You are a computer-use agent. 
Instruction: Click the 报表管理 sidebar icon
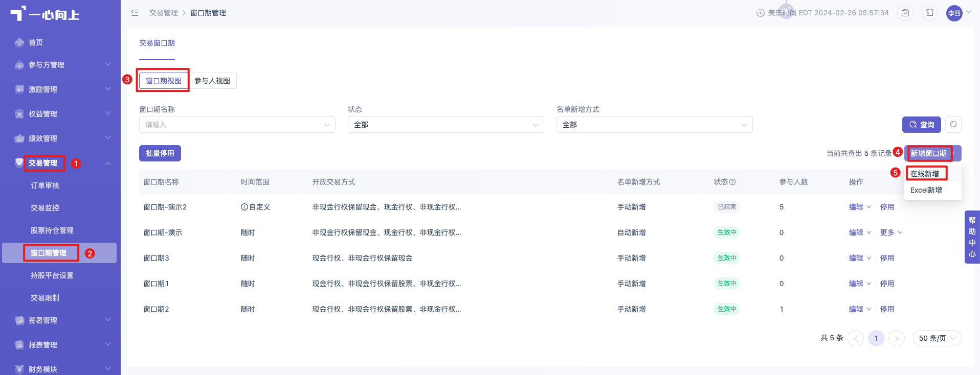19,345
